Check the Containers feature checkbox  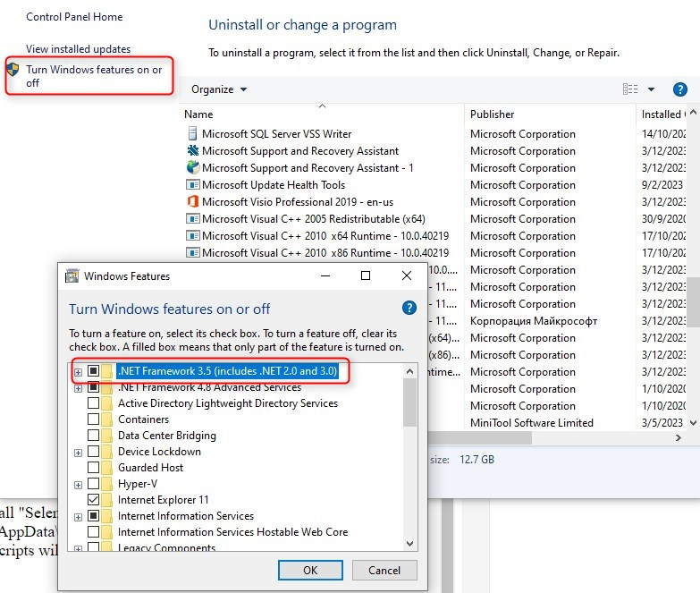pos(93,419)
